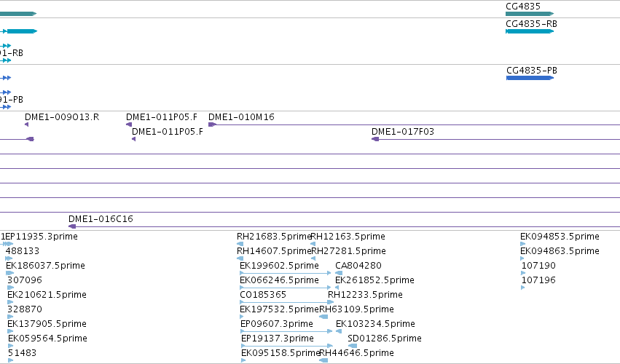This screenshot has width=620, height=364.
Task: Click the light-blue EK066246.5prime alignment line
Action: (x=286, y=288)
